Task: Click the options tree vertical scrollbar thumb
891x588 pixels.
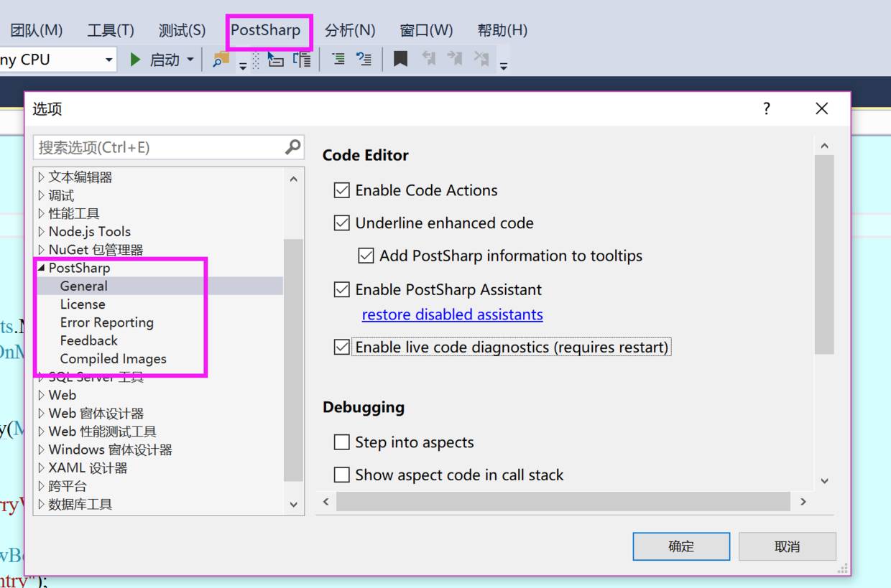Action: coord(293,360)
